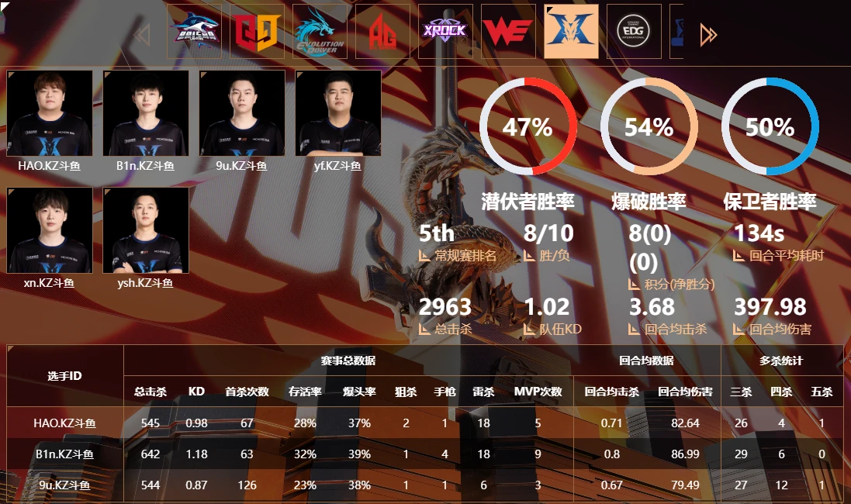Click the KD column header

pyautogui.click(x=196, y=392)
